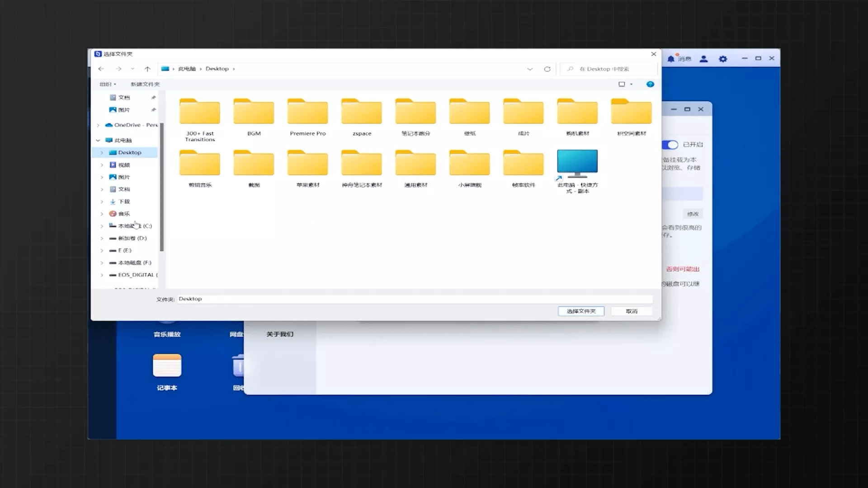The image size is (868, 488).
Task: Click the 文件夹 name input field
Action: pyautogui.click(x=415, y=299)
